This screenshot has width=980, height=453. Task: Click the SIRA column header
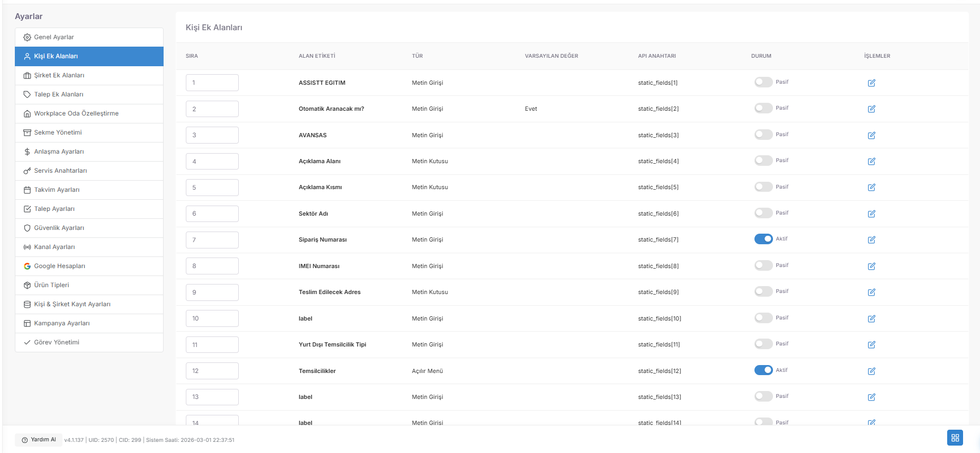(192, 56)
